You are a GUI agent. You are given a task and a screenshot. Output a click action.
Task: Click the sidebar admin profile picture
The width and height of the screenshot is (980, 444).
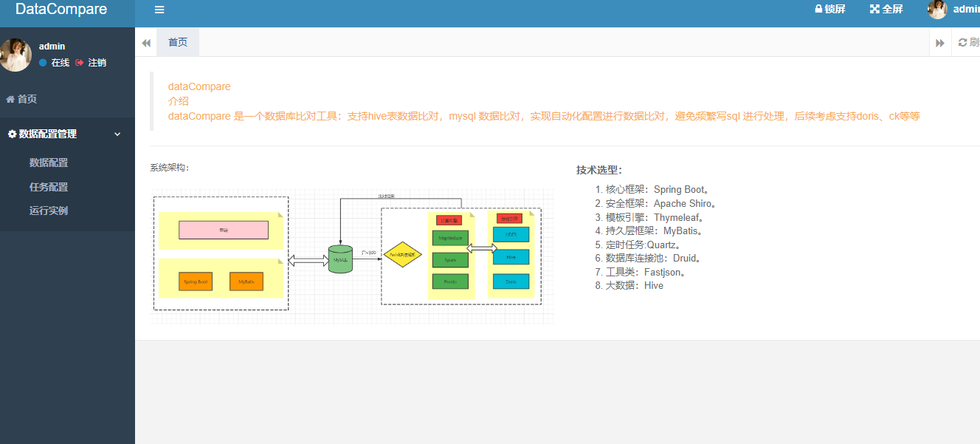15,55
